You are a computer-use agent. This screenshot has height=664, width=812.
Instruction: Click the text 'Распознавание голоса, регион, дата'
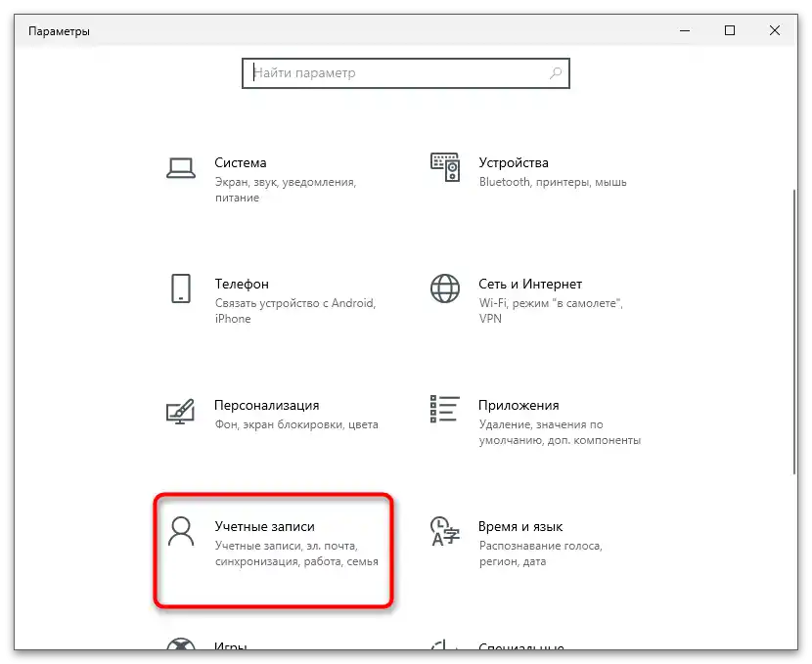(x=541, y=553)
